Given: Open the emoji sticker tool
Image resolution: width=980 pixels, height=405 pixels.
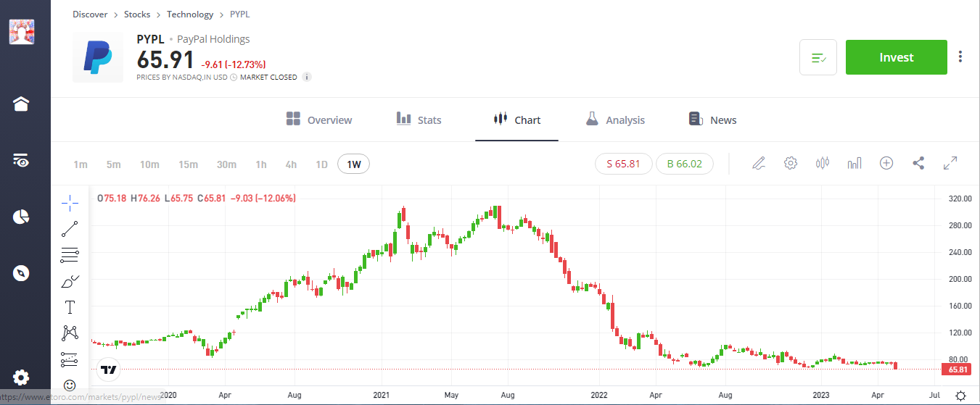Looking at the screenshot, I should [70, 385].
